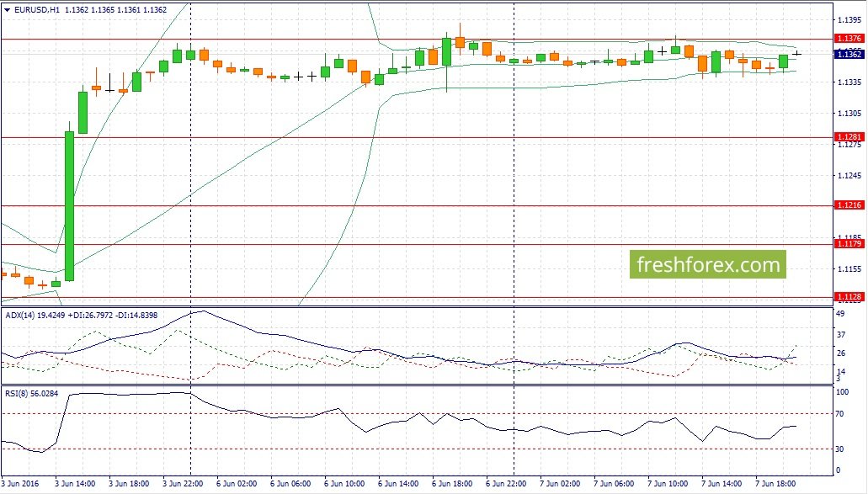Click the 7 Jun 18:00 time label
The height and width of the screenshot is (494, 868).
click(x=776, y=484)
